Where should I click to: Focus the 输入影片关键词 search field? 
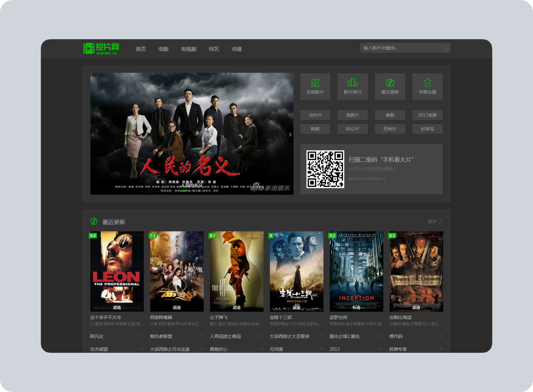[x=405, y=48]
